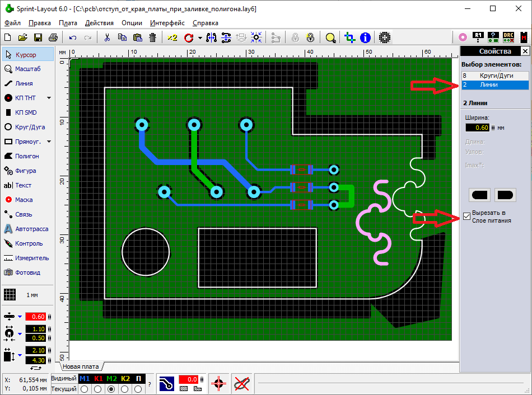The image size is (532, 395).
Task: Uncheck Вырезать в Слое питания checkbox
Action: (467, 216)
